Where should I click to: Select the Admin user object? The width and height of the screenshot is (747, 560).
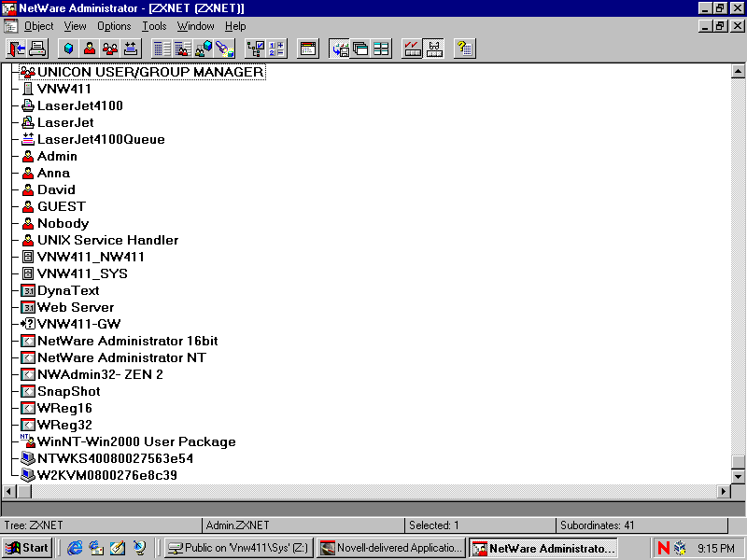pyautogui.click(x=57, y=156)
